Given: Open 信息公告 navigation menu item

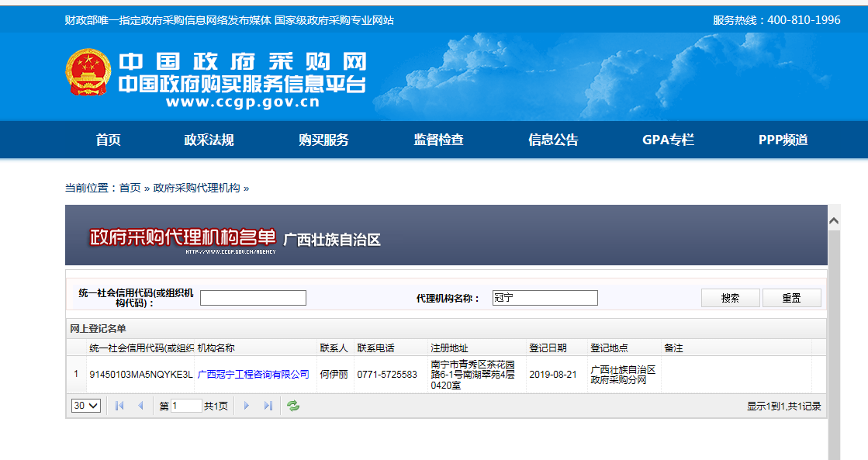Looking at the screenshot, I should [x=553, y=140].
